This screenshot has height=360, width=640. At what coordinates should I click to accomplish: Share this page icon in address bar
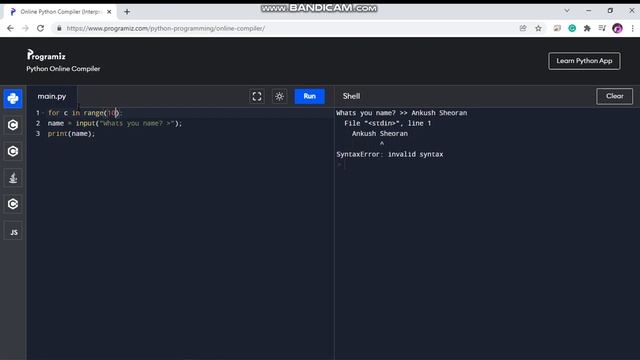click(523, 28)
